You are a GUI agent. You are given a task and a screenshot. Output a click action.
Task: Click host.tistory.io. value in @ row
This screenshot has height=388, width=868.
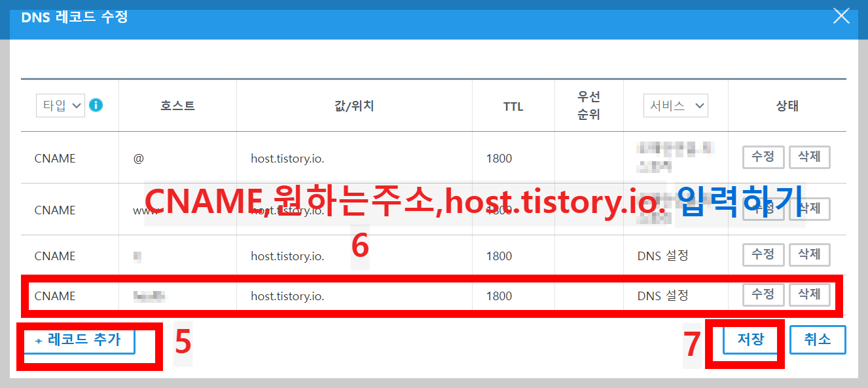287,158
